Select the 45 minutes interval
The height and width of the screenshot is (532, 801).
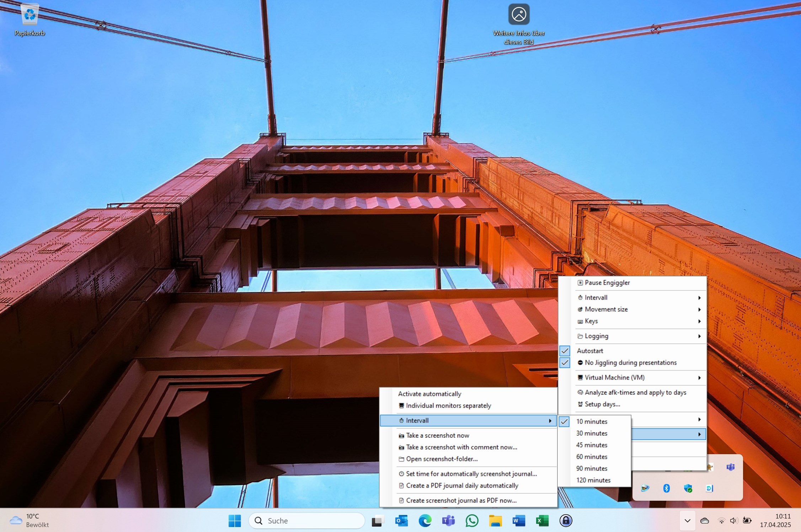[594, 445]
